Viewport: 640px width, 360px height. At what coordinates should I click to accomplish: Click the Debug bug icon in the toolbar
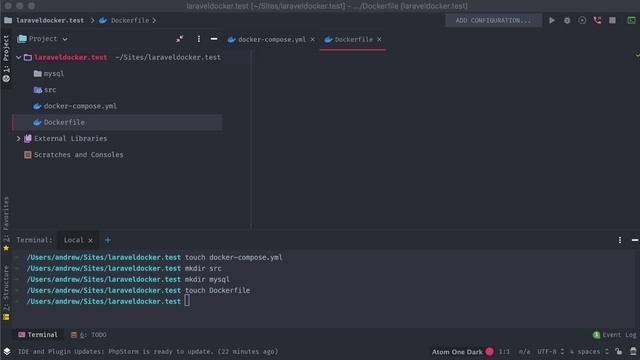pos(567,20)
